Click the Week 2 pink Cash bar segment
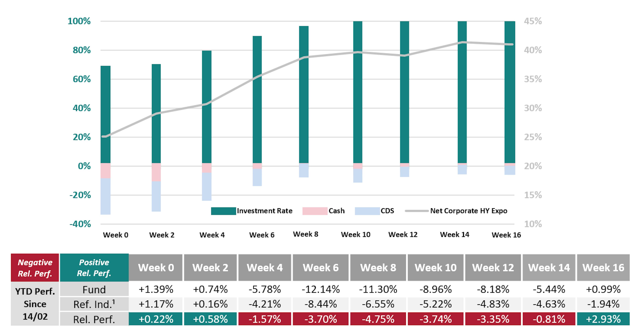644x334 pixels. (156, 172)
